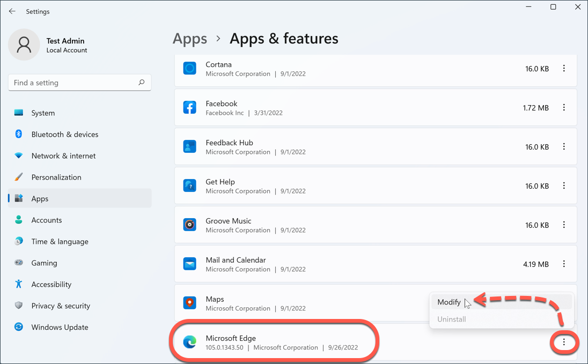Click the Cortana app icon
The image size is (588, 364).
(190, 68)
